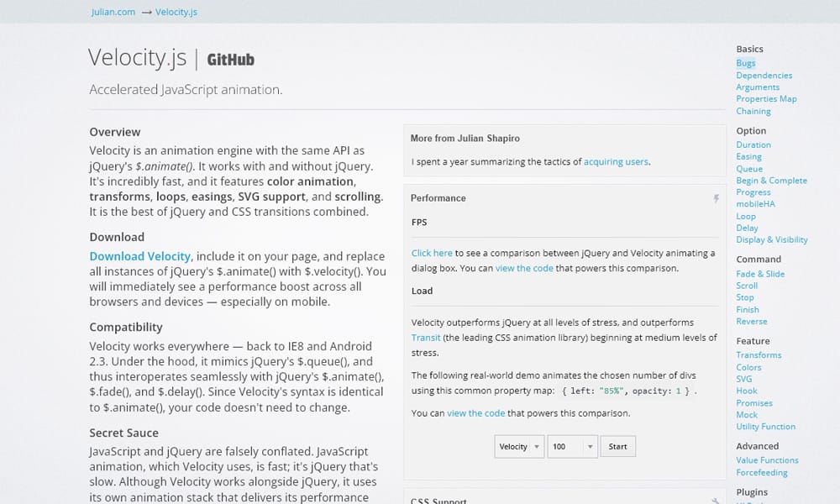840x504 pixels.
Task: Navigate to mobileHA documentation
Action: point(758,203)
